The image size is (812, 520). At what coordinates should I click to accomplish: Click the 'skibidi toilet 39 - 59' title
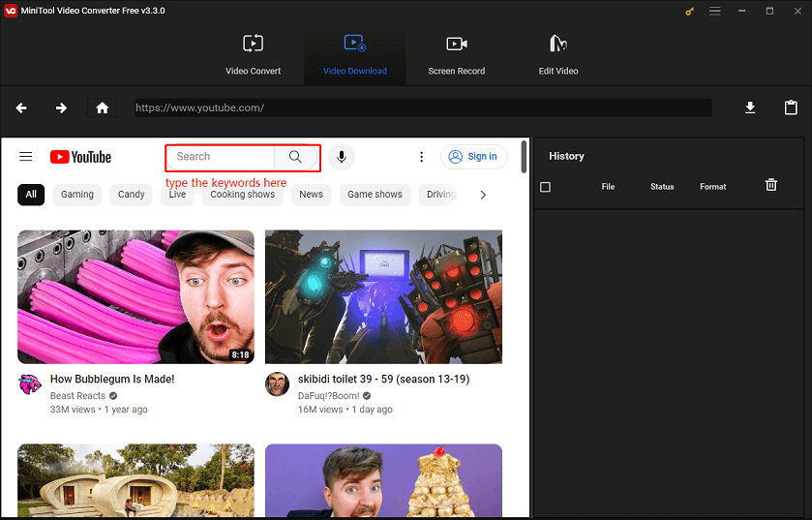(383, 380)
